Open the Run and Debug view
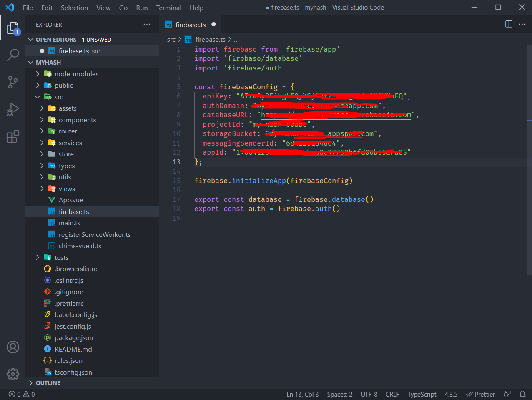The width and height of the screenshot is (532, 400). pyautogui.click(x=13, y=109)
